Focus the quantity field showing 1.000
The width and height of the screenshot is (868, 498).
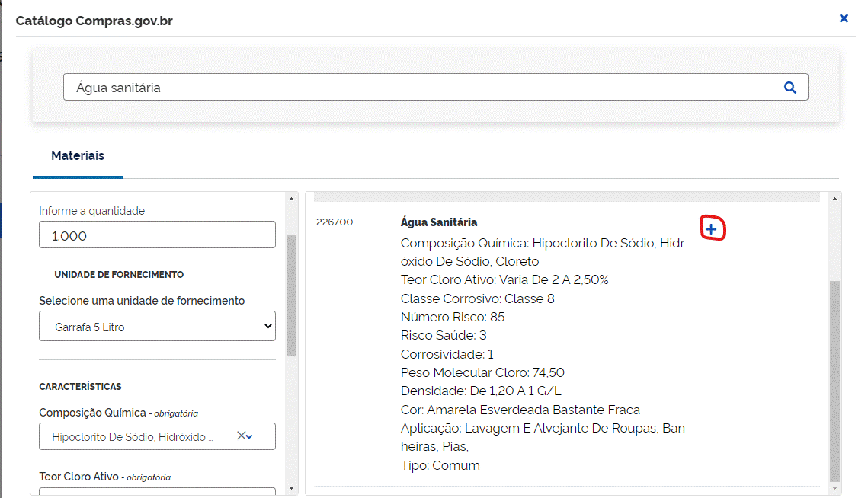tap(157, 235)
